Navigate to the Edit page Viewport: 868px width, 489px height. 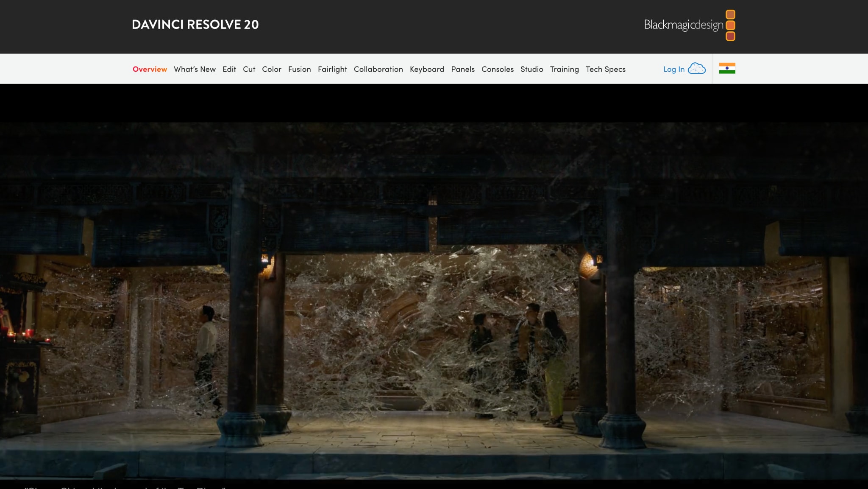click(x=229, y=69)
